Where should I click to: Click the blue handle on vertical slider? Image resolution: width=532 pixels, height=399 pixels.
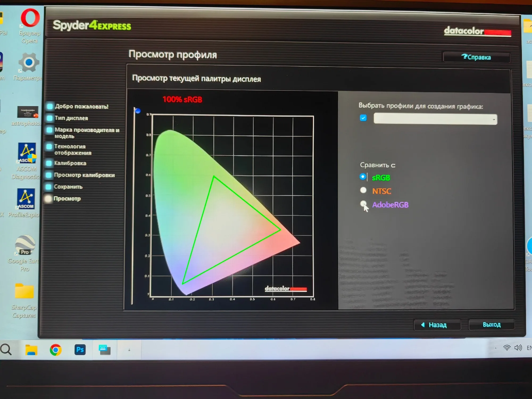pos(138,111)
